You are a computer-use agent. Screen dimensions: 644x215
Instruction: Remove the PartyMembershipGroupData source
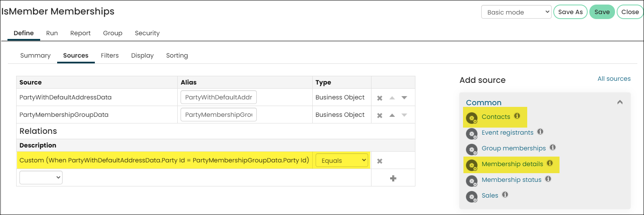pyautogui.click(x=379, y=115)
